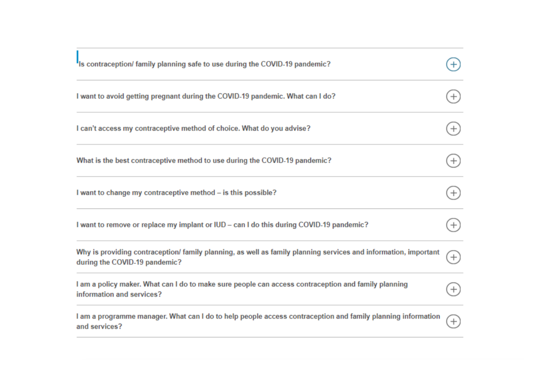Screen dimensions: 548x392
Task: Click the blue focus bar beside first question
Action: (x=77, y=57)
